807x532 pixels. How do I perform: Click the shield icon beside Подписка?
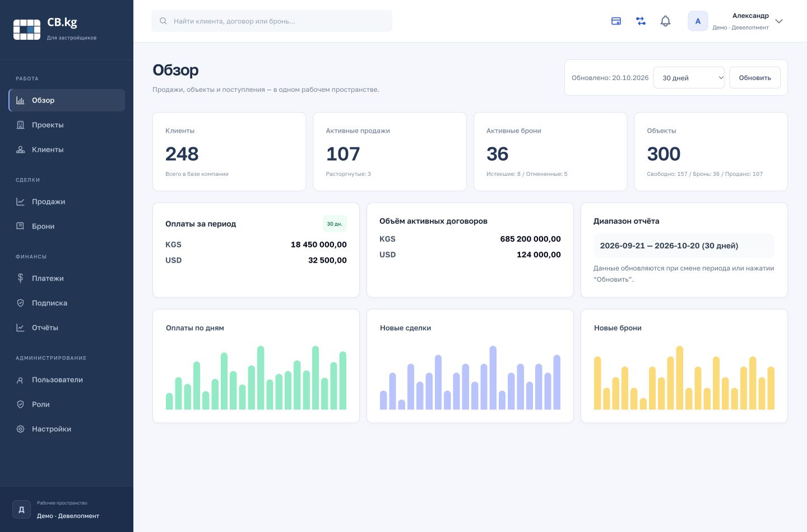(20, 303)
